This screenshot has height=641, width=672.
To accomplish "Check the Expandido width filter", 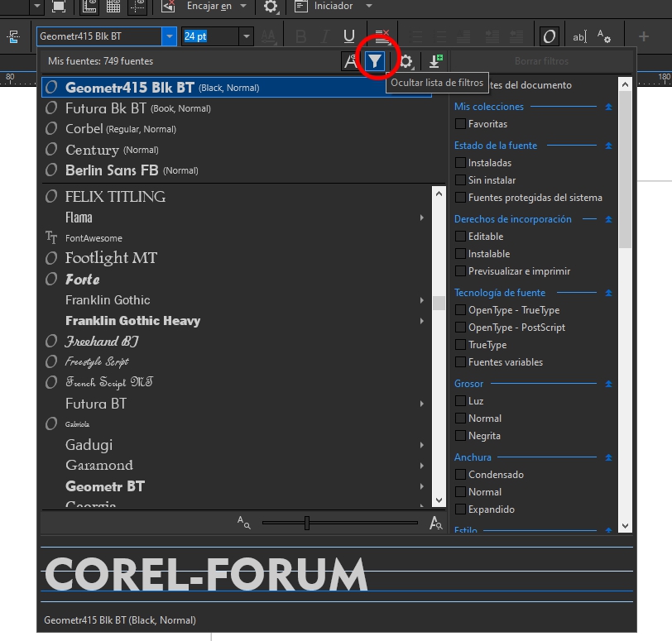I will click(x=460, y=509).
